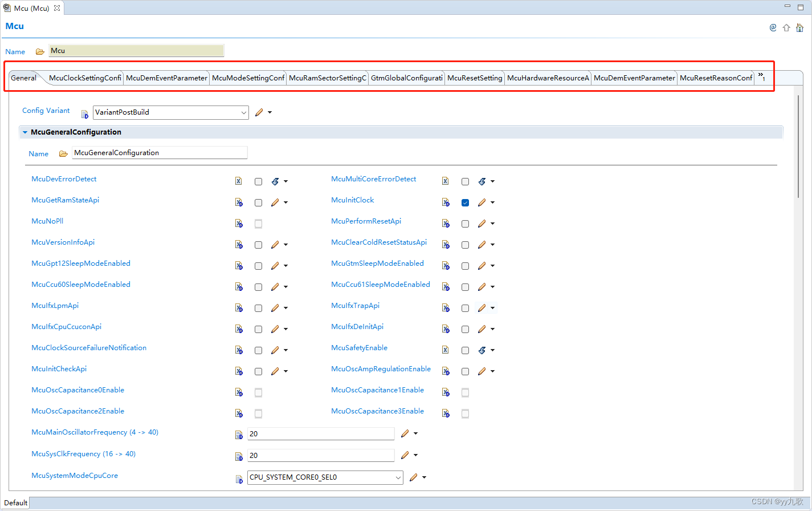Tick the McuGetRamStateApi checkbox
812x511 pixels.
tap(258, 202)
